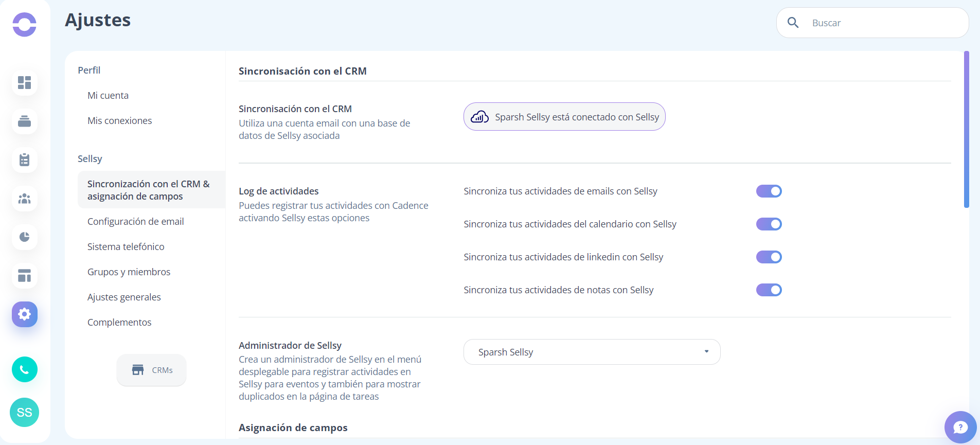Open Sistema telefónico settings

(x=126, y=246)
